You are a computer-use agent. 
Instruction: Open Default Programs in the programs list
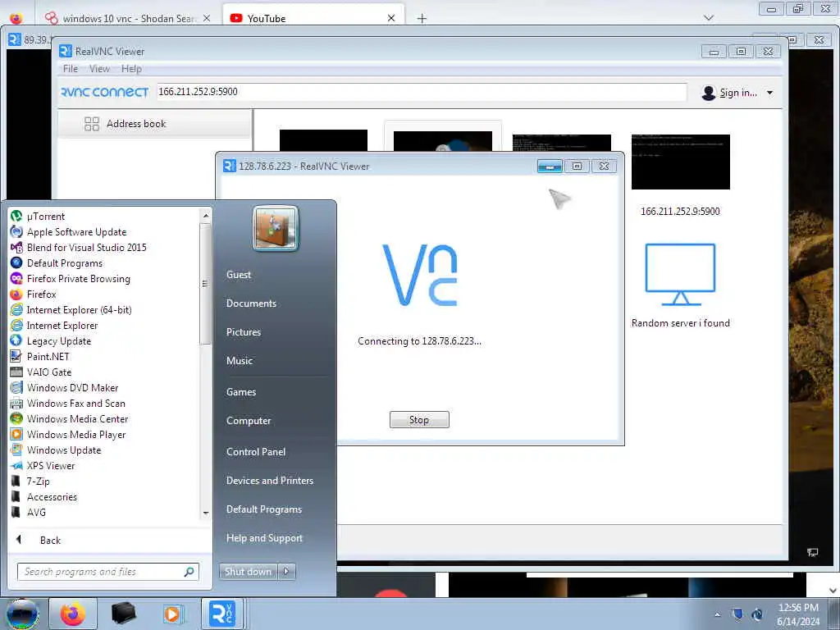64,263
